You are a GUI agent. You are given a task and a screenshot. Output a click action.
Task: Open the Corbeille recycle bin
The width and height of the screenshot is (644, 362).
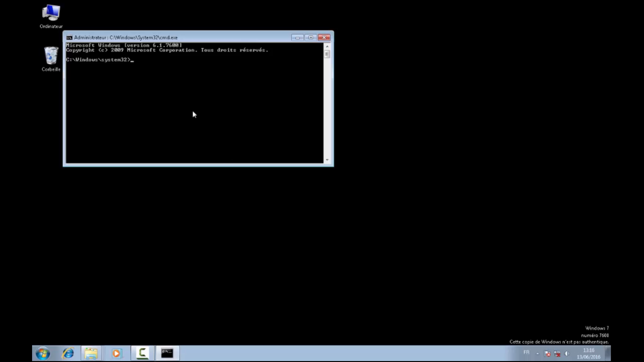click(50, 57)
